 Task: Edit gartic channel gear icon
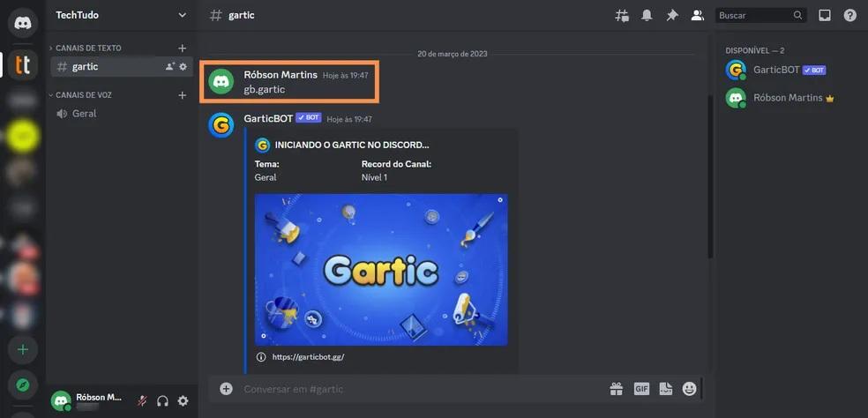coord(183,66)
